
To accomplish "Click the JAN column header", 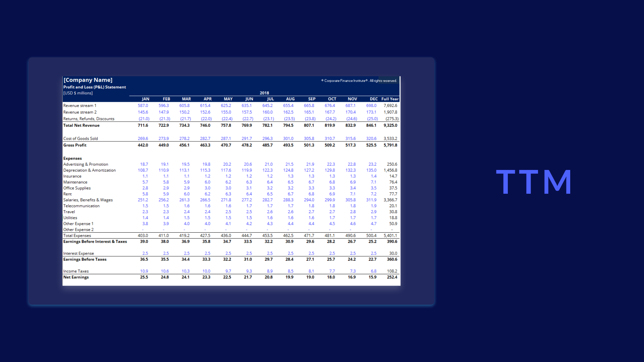I will [146, 99].
